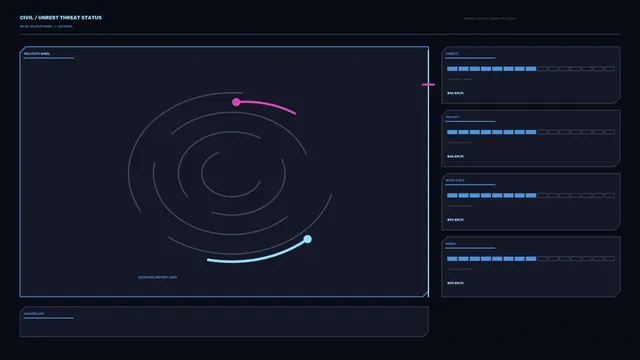This screenshot has height=360, width=640.
Task: Click the segmented bar in the third side panel
Action: (531, 195)
